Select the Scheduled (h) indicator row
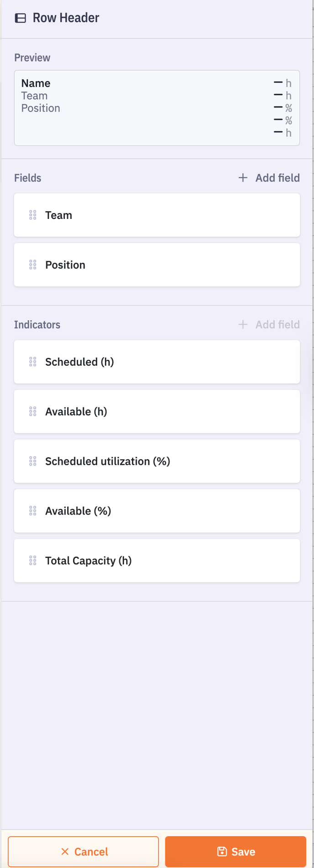Image resolution: width=314 pixels, height=868 pixels. click(157, 362)
